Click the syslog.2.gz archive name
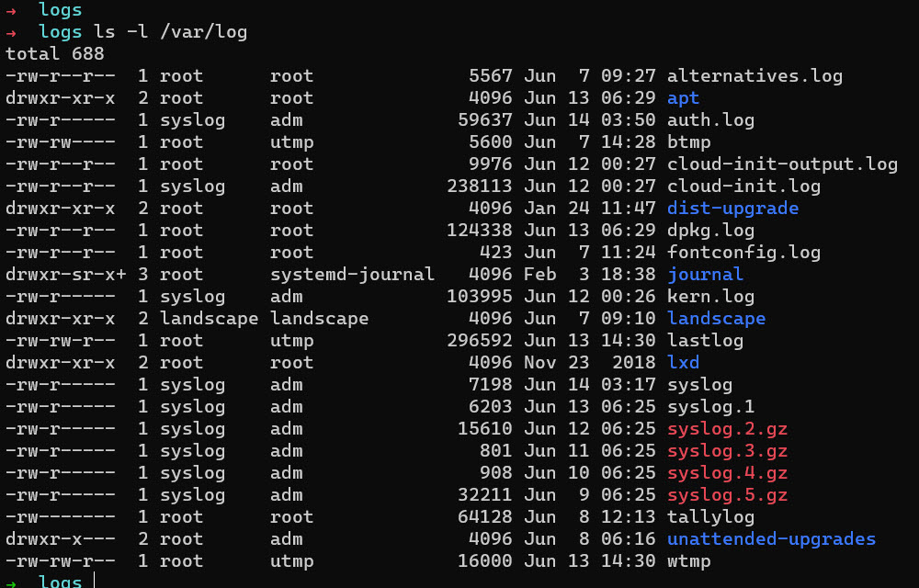This screenshot has width=919, height=588. pyautogui.click(x=727, y=429)
